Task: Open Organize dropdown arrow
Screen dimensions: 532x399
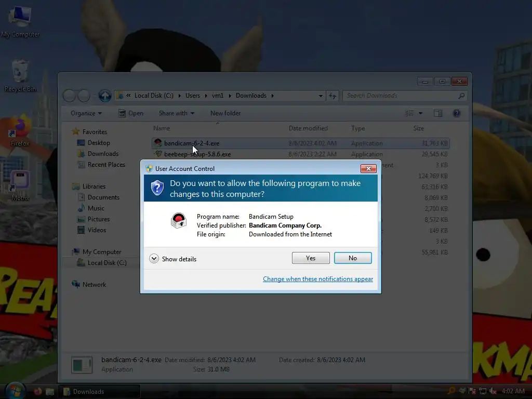Action: [x=100, y=114]
